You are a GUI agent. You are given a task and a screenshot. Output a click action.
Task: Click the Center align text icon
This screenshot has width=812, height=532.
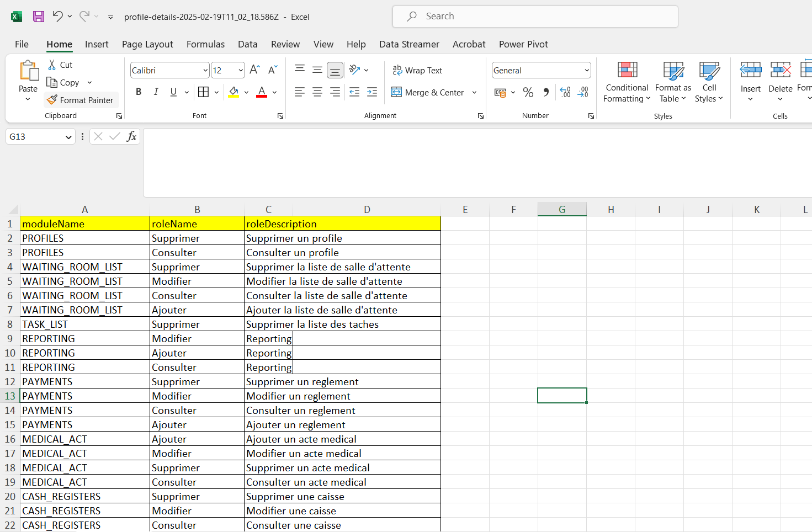pyautogui.click(x=317, y=92)
